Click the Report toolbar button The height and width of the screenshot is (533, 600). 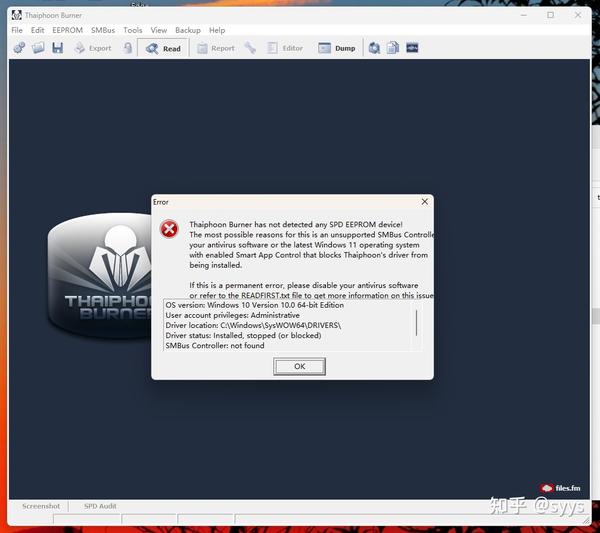coord(215,48)
